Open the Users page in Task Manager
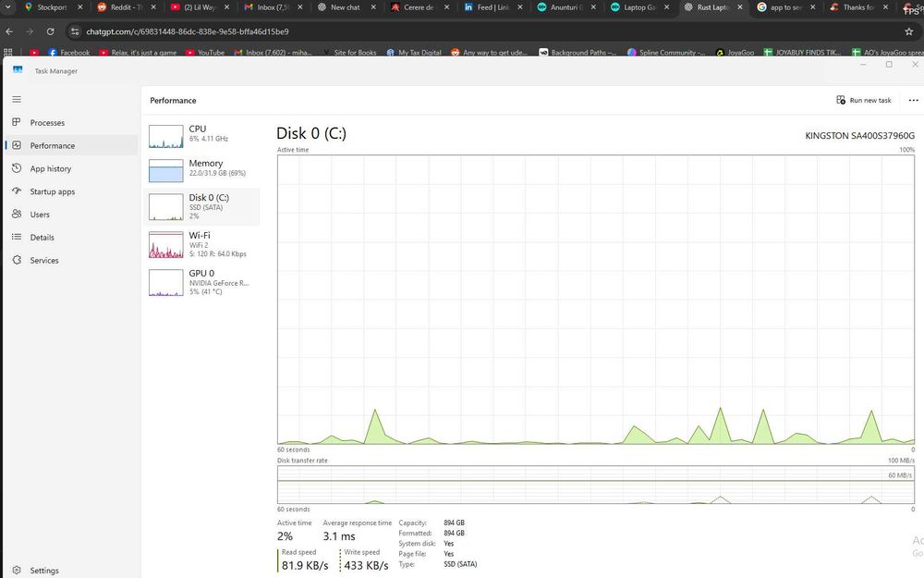The image size is (924, 578). click(x=71, y=215)
